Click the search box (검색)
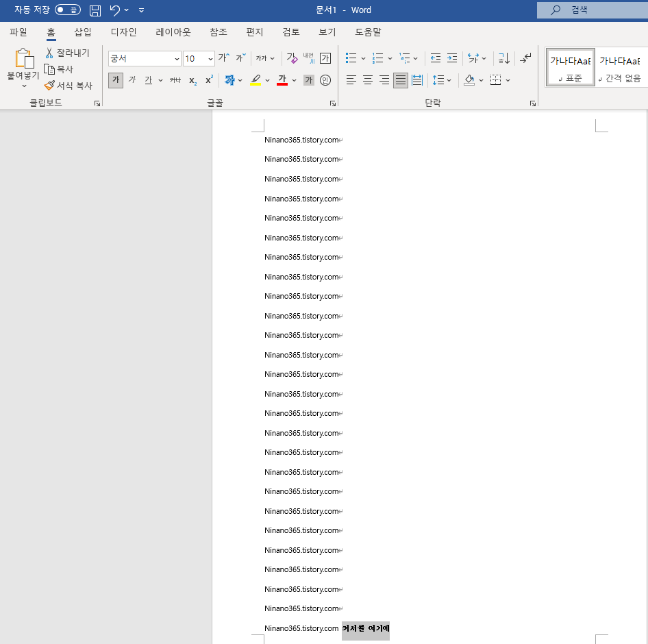Viewport: 648px width, 644px height. [593, 10]
